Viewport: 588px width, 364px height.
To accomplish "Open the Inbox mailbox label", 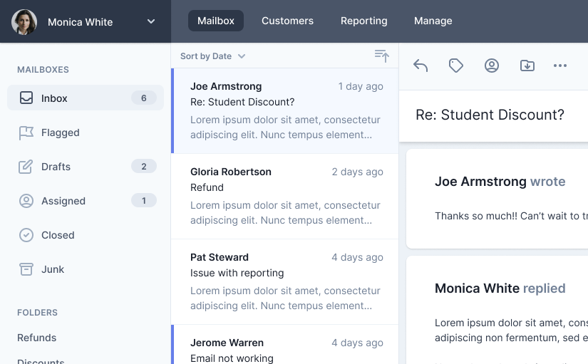I will coord(54,98).
